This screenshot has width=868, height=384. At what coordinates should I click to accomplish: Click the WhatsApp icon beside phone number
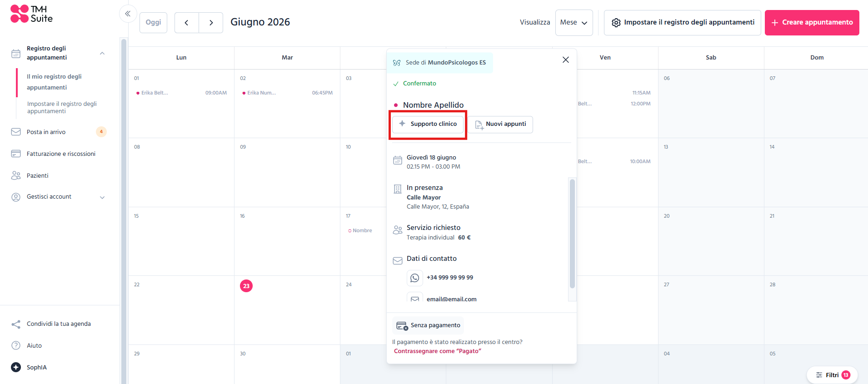[x=415, y=278]
